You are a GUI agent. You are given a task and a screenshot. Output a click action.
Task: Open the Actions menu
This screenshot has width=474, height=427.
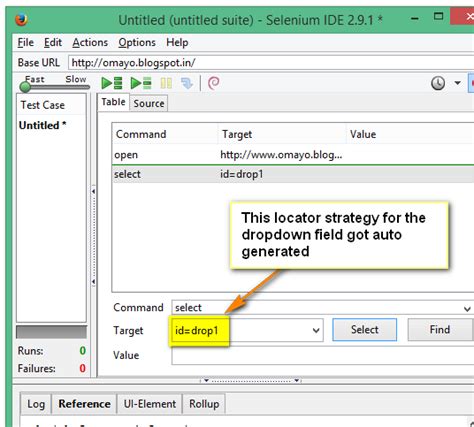click(x=90, y=42)
